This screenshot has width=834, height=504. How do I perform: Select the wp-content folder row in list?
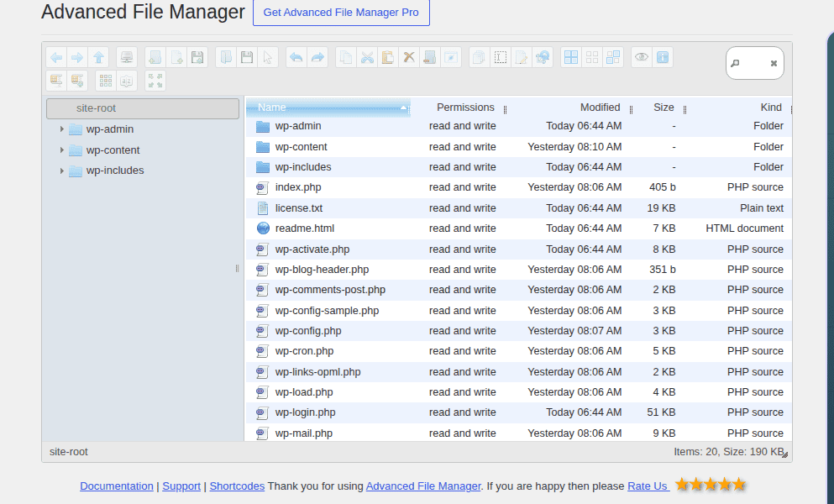(518, 147)
